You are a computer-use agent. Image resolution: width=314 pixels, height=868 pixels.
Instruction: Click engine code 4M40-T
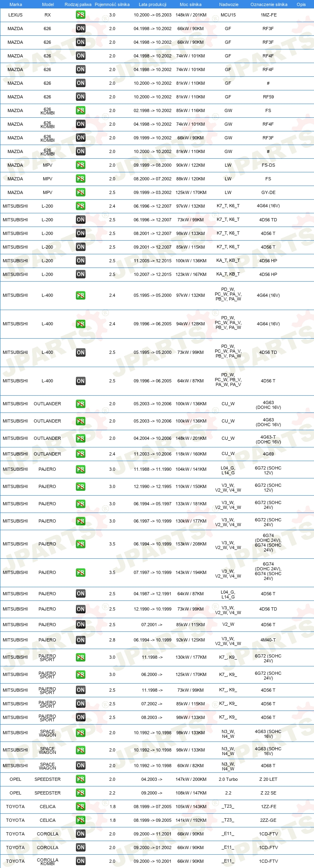pos(268,640)
